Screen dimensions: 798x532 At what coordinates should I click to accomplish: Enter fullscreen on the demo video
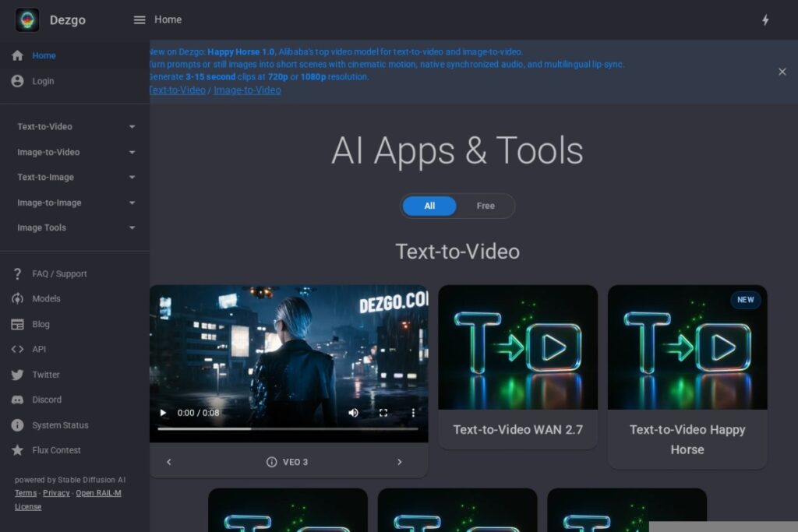[383, 413]
